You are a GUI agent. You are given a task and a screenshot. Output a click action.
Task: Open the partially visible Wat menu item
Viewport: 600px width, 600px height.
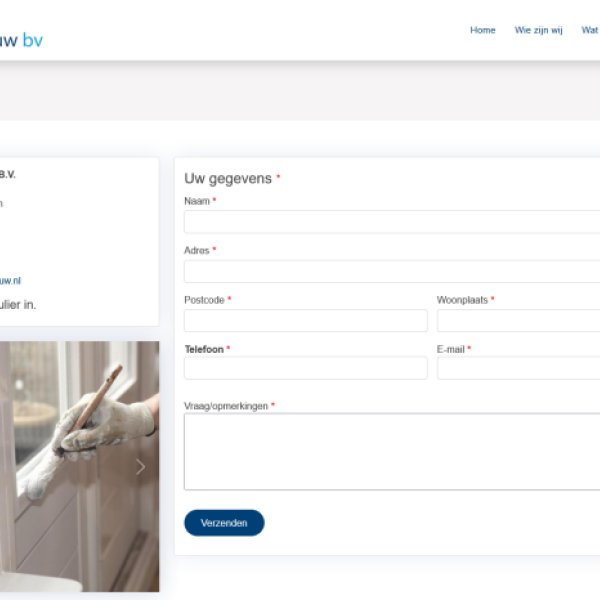click(590, 30)
